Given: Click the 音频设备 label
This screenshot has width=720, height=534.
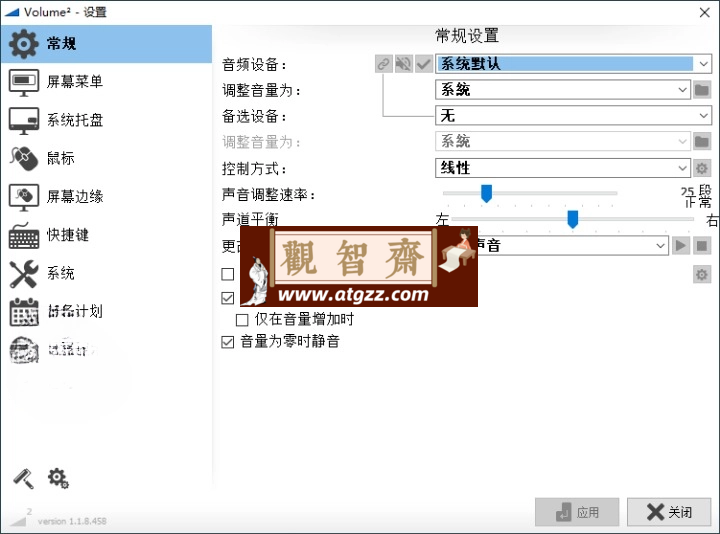Looking at the screenshot, I should (254, 65).
